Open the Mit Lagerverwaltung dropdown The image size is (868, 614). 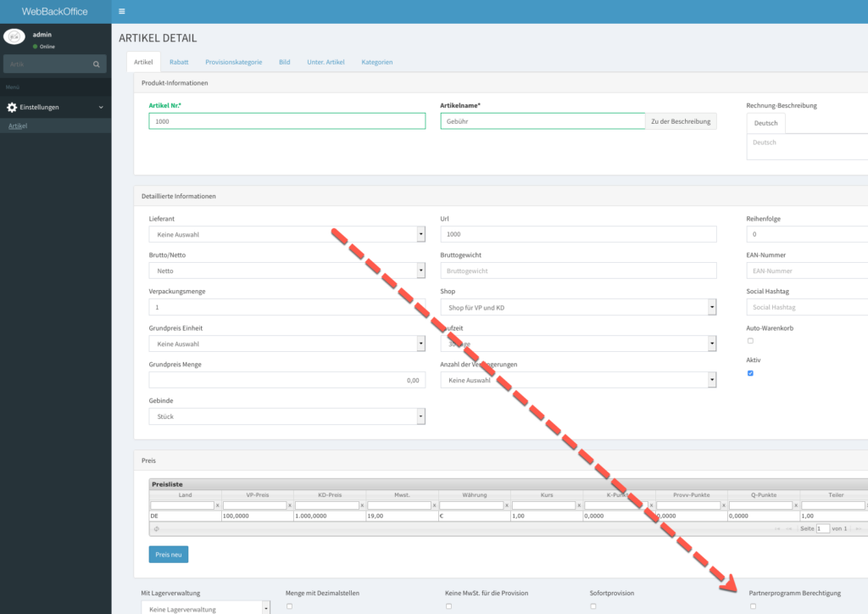pyautogui.click(x=205, y=608)
